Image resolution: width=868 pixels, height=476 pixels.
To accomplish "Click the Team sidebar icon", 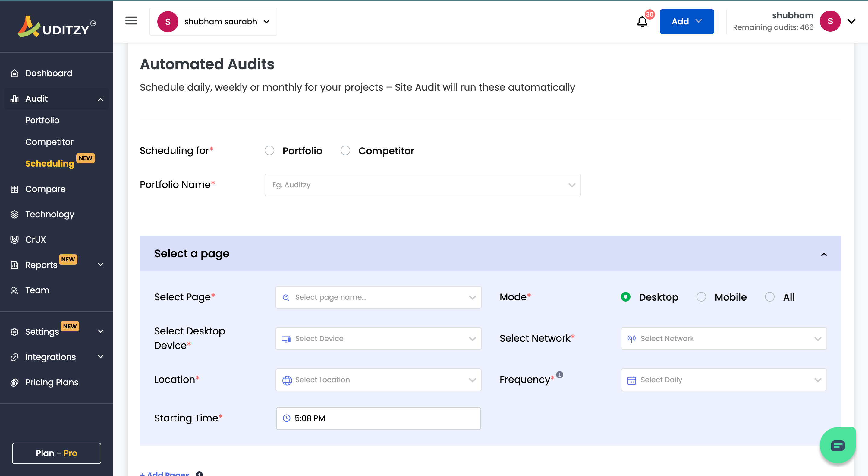I will [15, 290].
